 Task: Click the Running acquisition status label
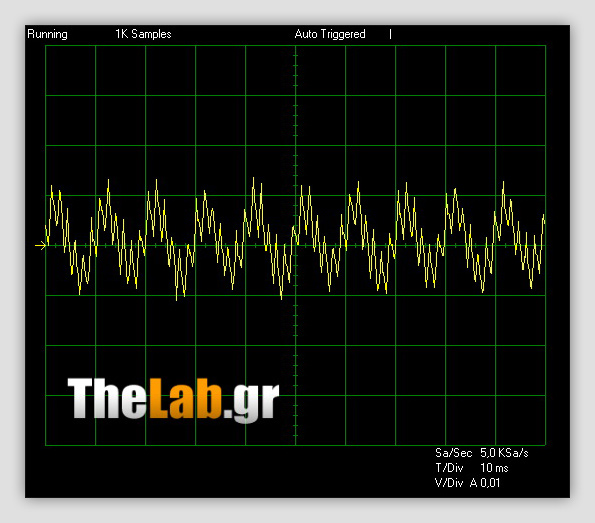pyautogui.click(x=47, y=35)
